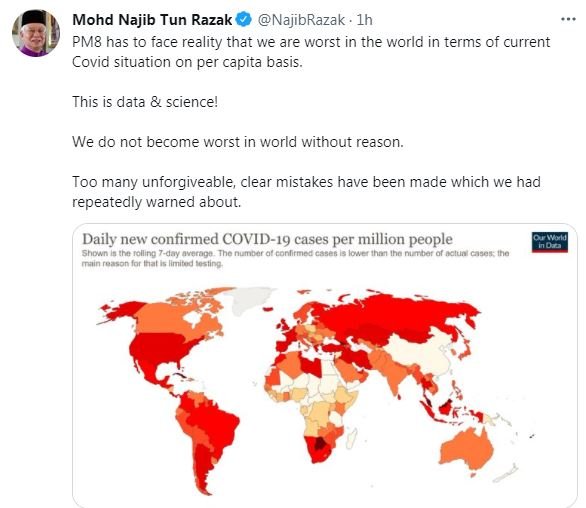The image size is (586, 508).
Task: Open the three-dot more options menu
Action: (568, 19)
